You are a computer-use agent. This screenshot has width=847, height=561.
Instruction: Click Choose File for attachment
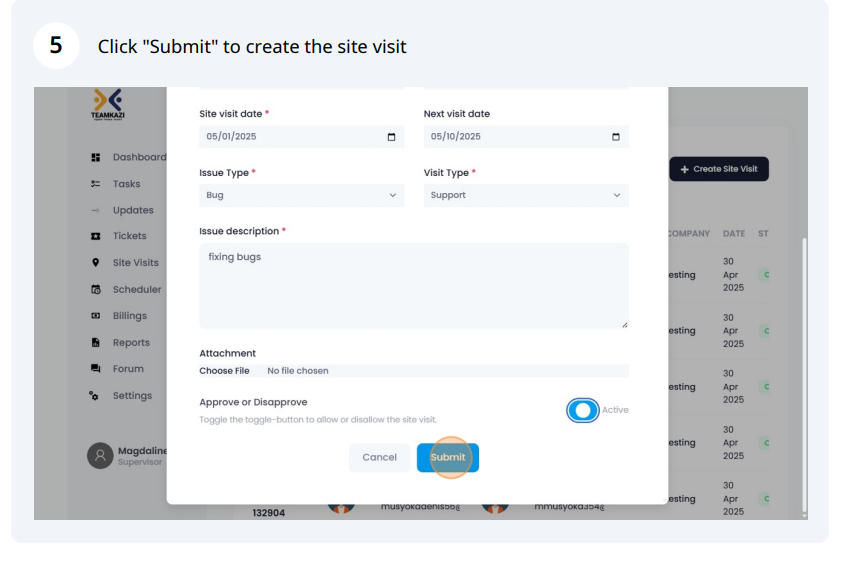tap(224, 371)
